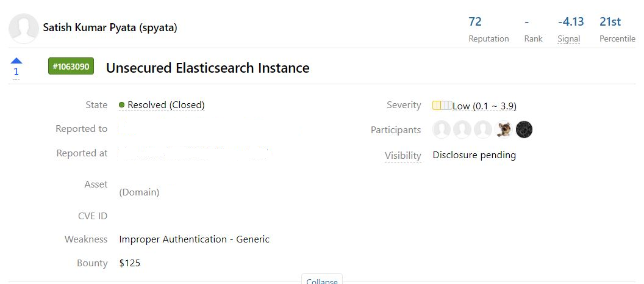This screenshot has width=644, height=284.
Task: Click the Low severity rating bar
Action: [x=442, y=106]
